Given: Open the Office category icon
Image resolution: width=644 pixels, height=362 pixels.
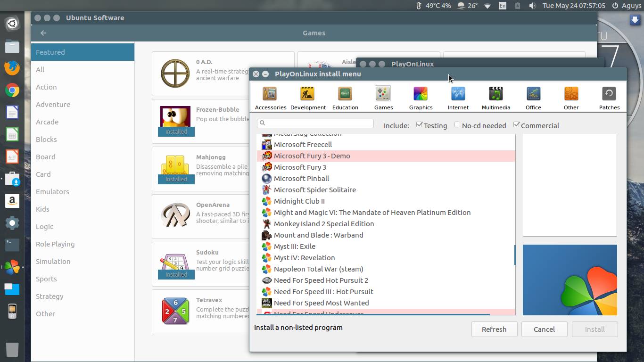Looking at the screenshot, I should coord(533,94).
